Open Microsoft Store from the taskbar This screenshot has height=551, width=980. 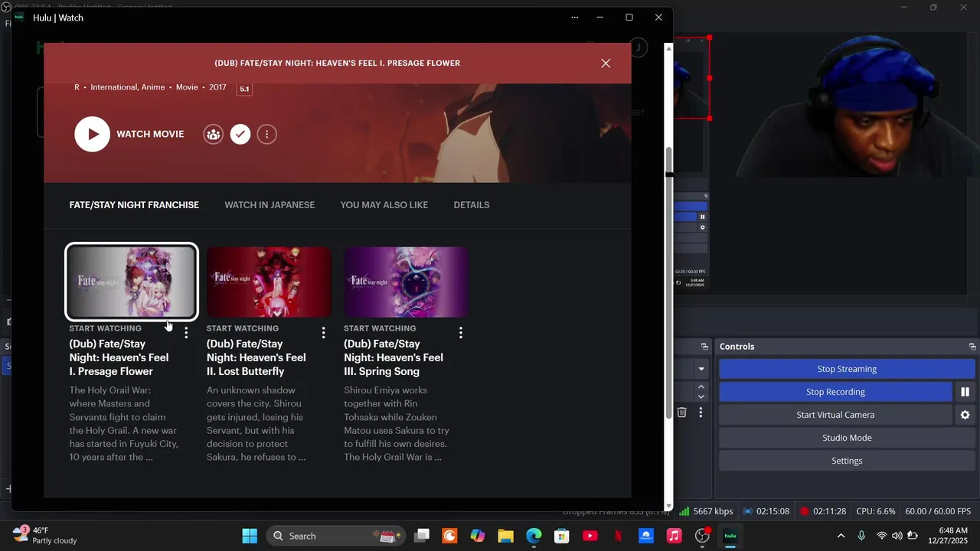[x=562, y=536]
